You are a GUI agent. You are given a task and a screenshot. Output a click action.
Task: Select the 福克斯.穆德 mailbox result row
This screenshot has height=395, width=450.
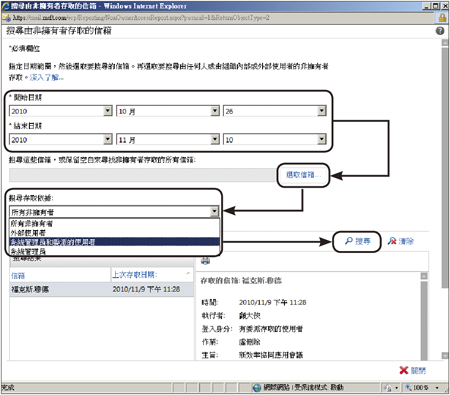click(102, 289)
